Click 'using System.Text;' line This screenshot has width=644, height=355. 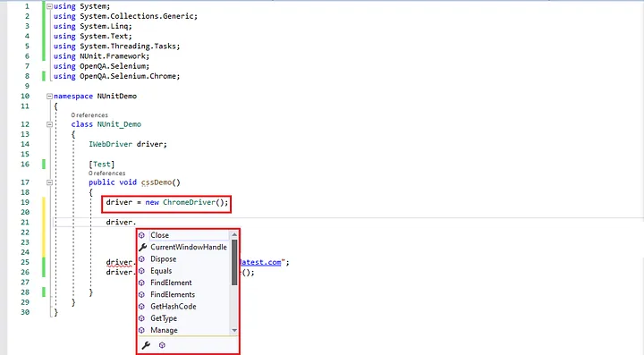[x=93, y=36]
